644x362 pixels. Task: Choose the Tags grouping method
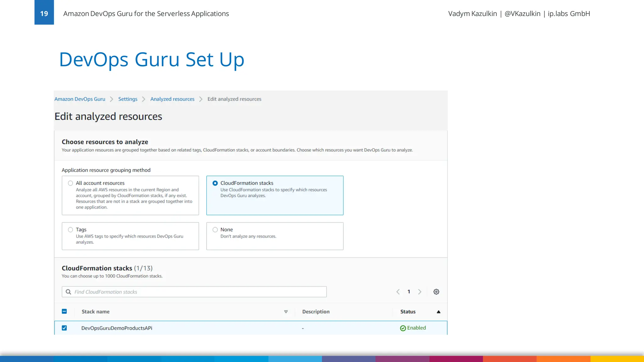70,230
